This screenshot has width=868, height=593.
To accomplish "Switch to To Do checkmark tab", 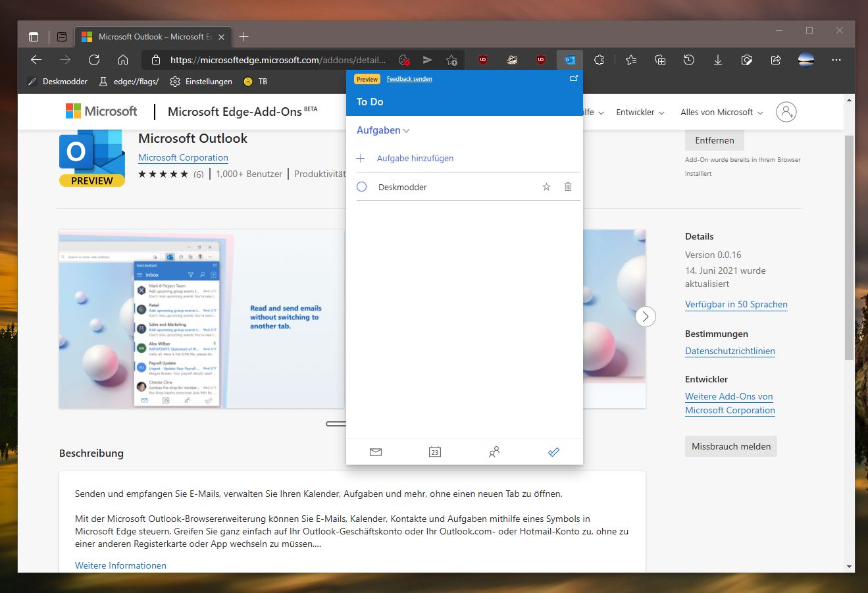I will click(553, 452).
